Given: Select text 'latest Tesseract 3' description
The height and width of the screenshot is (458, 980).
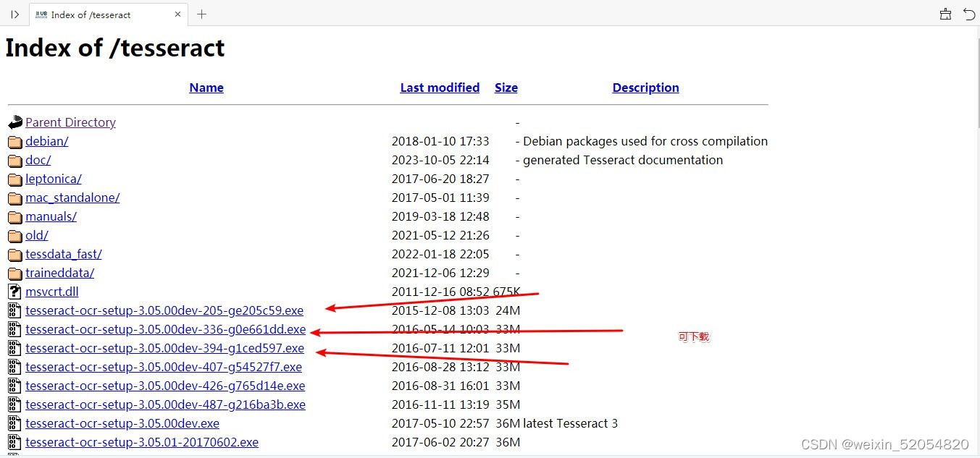Looking at the screenshot, I should click(570, 423).
